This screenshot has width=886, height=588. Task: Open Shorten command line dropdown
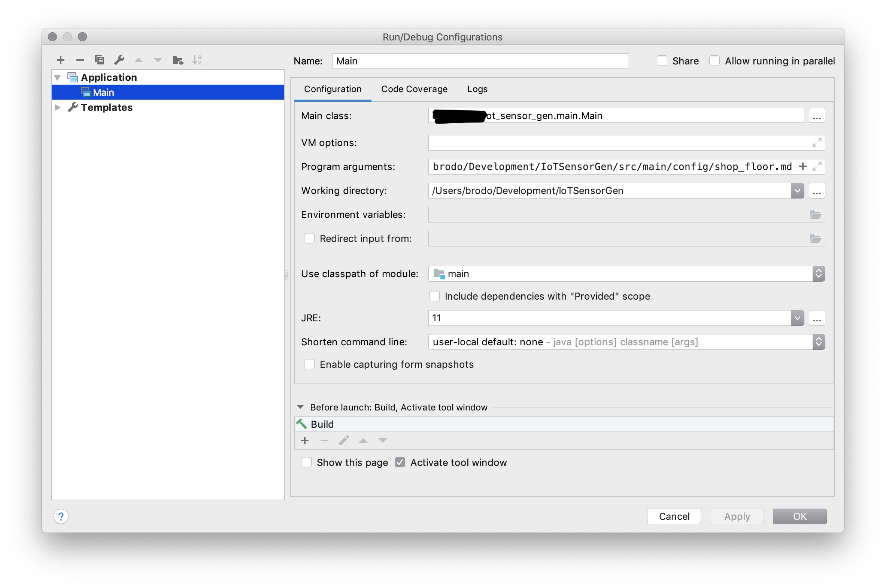pos(819,342)
